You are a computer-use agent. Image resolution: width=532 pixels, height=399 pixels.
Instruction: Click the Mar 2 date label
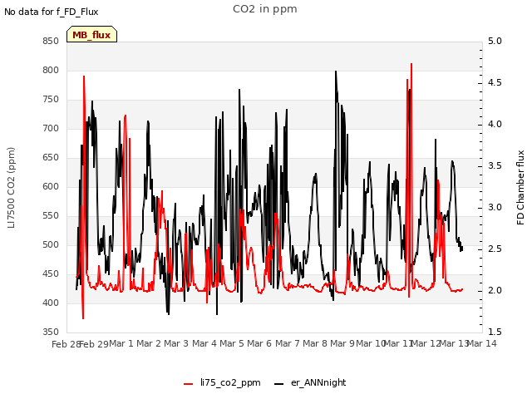pos(149,343)
